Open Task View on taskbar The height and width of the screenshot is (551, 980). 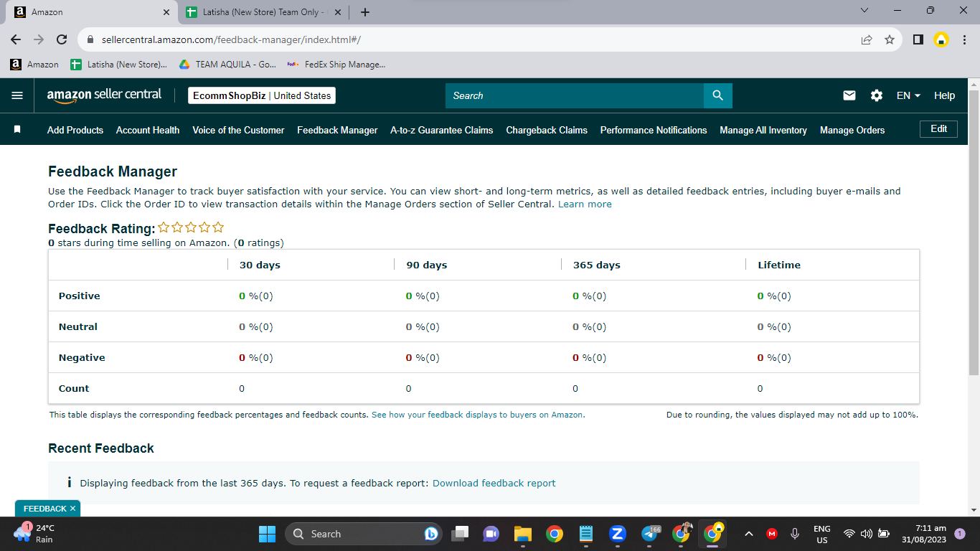point(460,534)
